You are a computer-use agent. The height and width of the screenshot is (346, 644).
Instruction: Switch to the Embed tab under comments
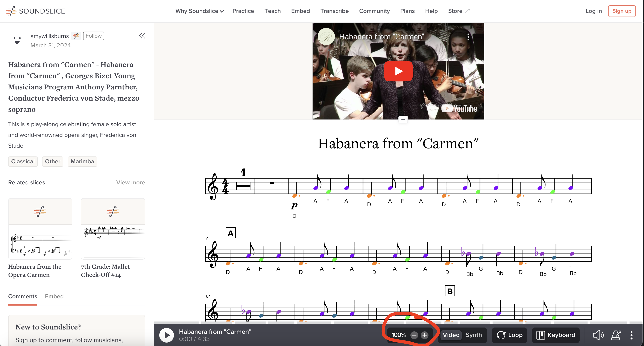pyautogui.click(x=54, y=296)
